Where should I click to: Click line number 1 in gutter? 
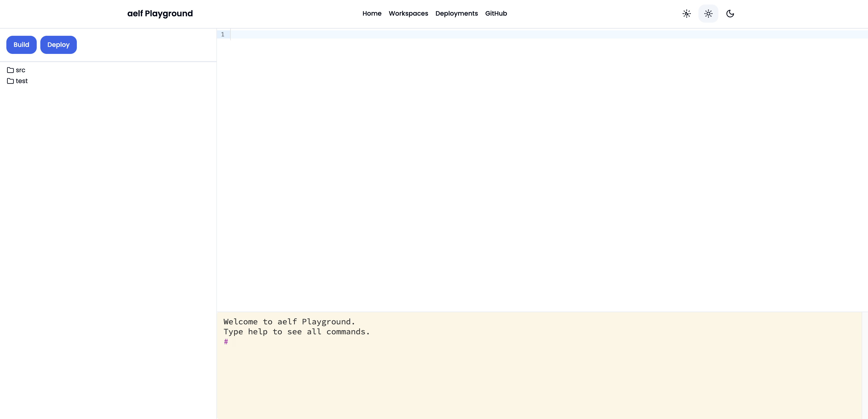[x=222, y=34]
